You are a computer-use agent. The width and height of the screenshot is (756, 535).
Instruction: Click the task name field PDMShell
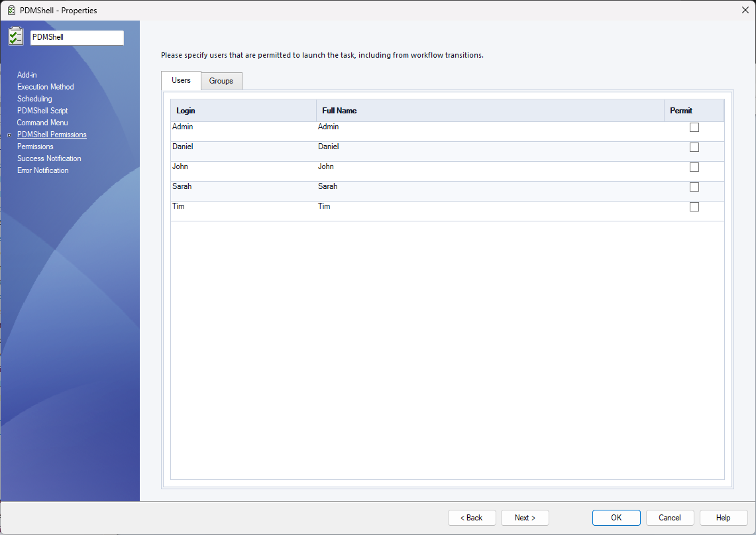click(x=77, y=37)
